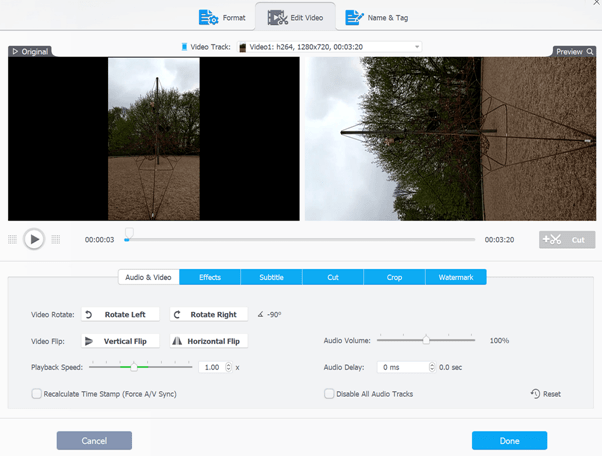Click the Done button
Image resolution: width=602 pixels, height=456 pixels.
pyautogui.click(x=509, y=441)
